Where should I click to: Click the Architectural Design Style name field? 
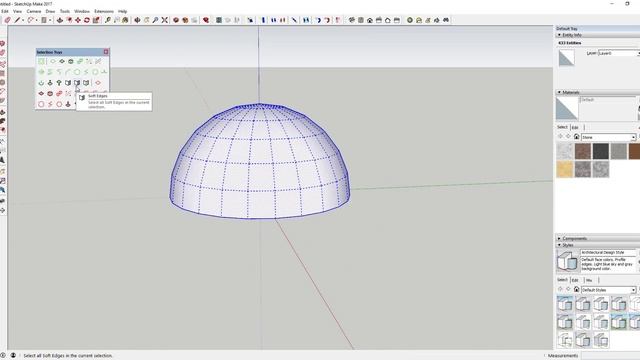point(608,252)
